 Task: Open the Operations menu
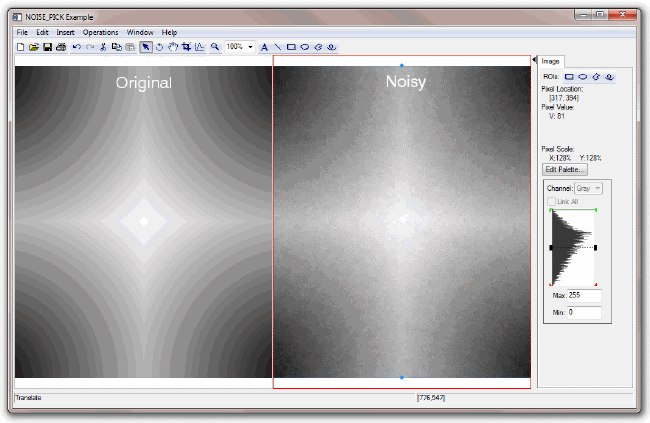tap(100, 32)
